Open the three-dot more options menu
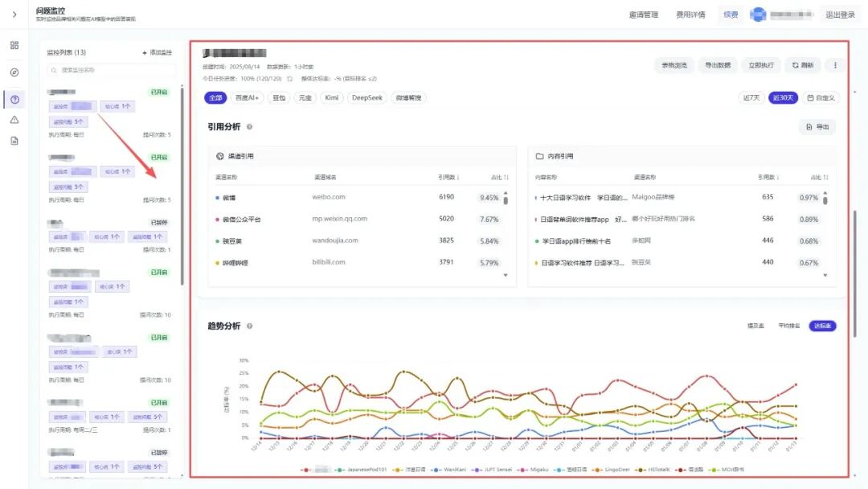This screenshot has height=489, width=868. (x=835, y=65)
